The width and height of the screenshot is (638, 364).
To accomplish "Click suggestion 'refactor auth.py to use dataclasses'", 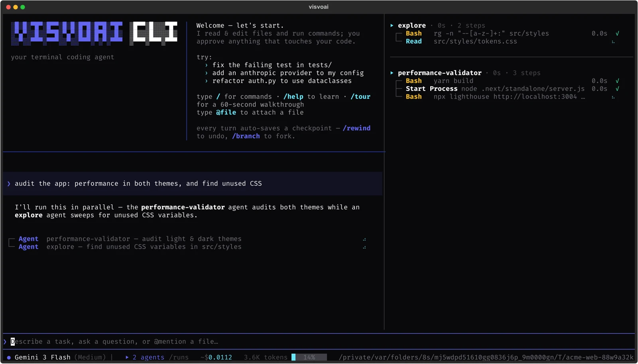I will tap(282, 81).
